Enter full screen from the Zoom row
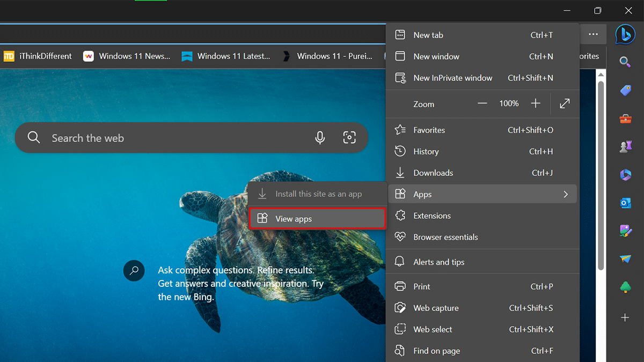Screen dimensions: 644x362 coord(565,104)
